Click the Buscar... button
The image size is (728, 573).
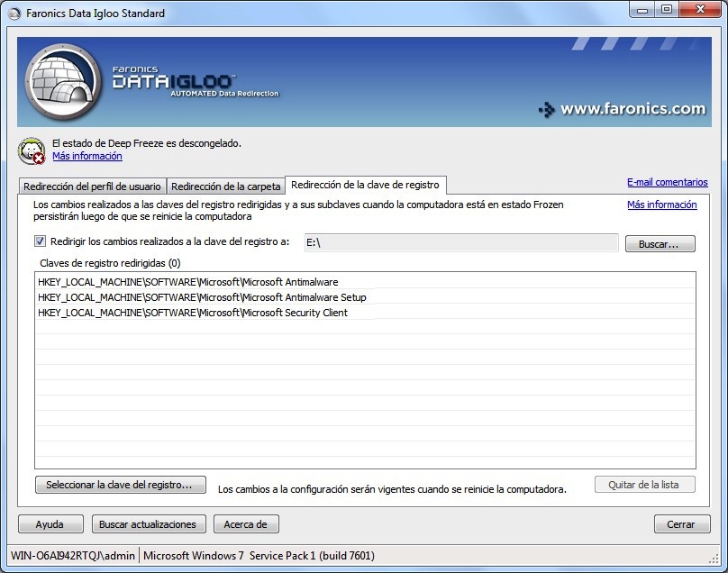coord(660,244)
